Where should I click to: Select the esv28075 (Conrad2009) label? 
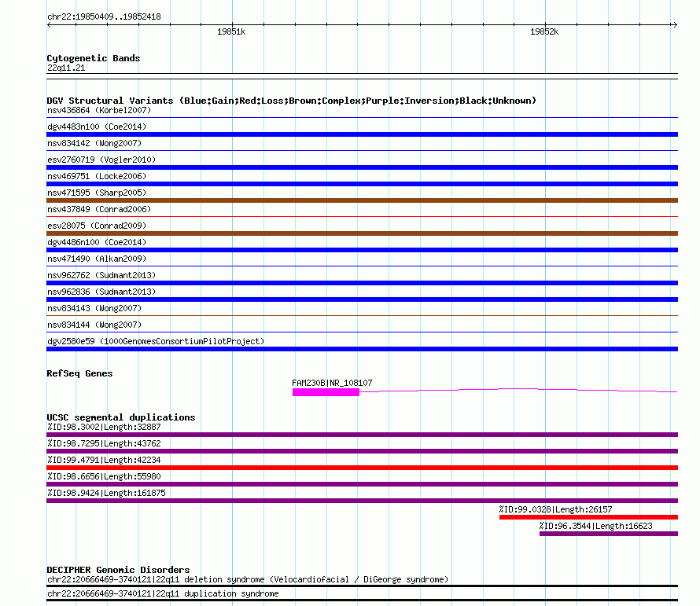coord(97,226)
